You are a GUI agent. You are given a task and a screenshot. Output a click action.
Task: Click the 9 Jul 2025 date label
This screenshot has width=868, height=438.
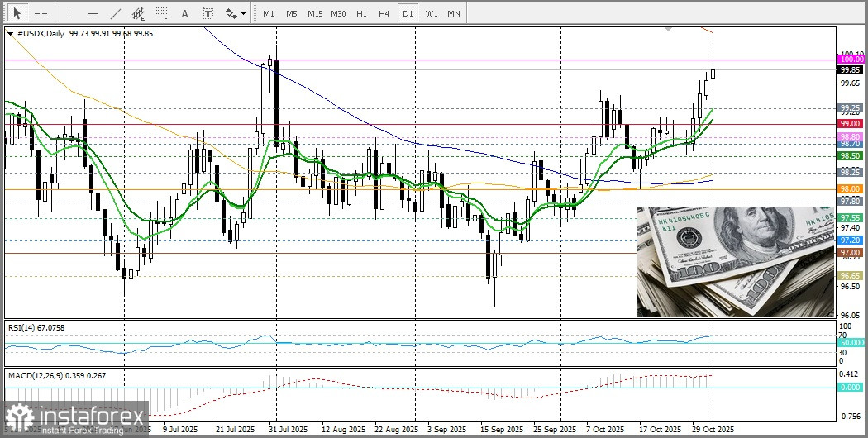(x=179, y=429)
